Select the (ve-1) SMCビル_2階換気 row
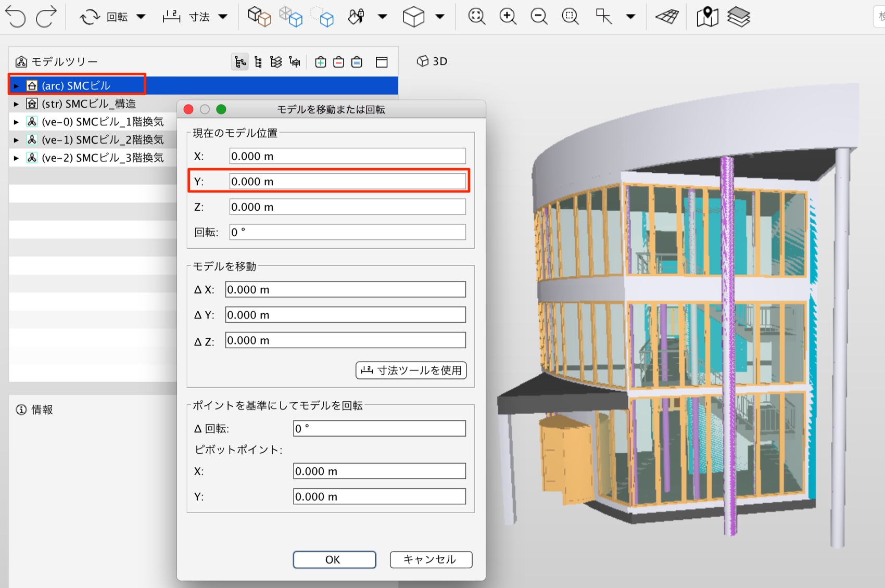 coord(93,139)
